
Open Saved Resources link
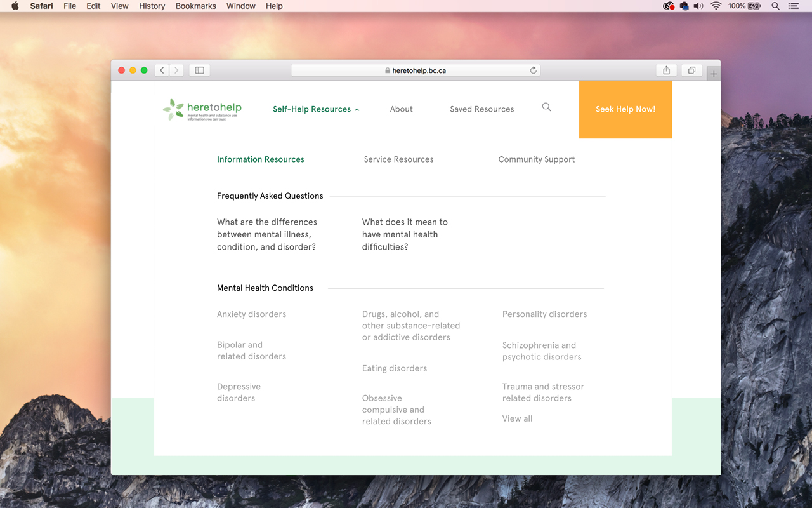coord(482,109)
